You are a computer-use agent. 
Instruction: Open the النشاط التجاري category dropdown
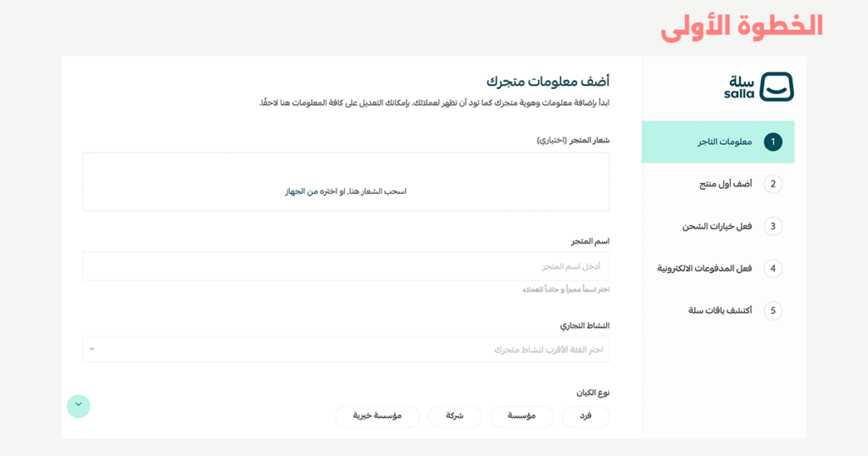pyautogui.click(x=346, y=349)
